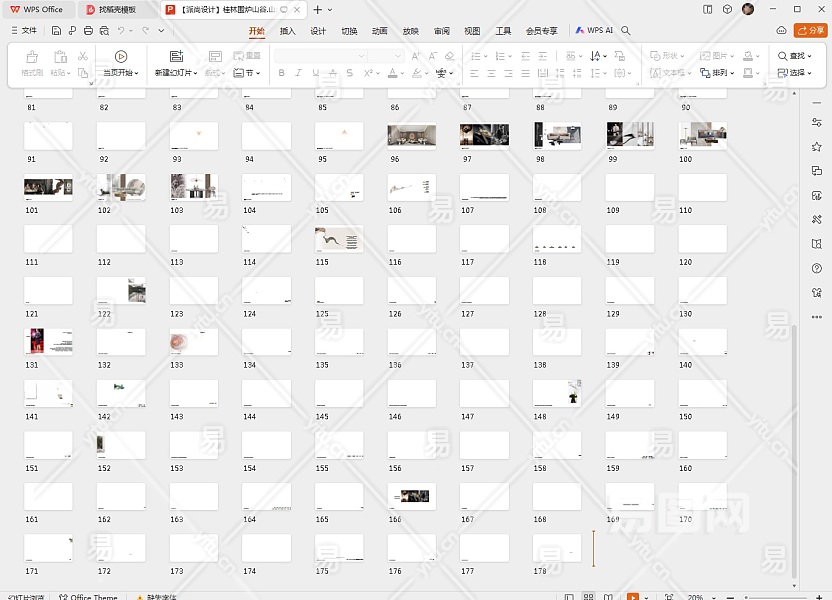The width and height of the screenshot is (832, 600).
Task: Switch to the 设计 Design tab
Action: (x=318, y=31)
